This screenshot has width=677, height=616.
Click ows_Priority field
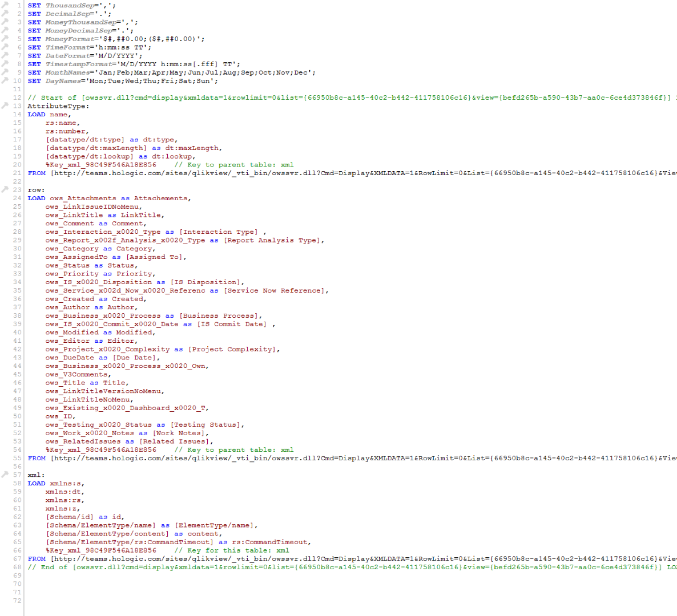[72, 274]
